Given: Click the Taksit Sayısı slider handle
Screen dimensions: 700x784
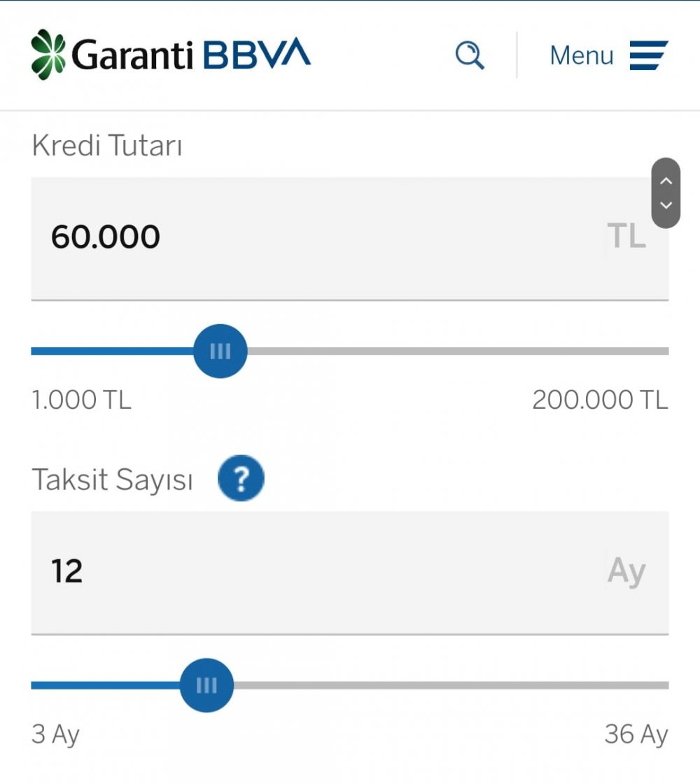Looking at the screenshot, I should tap(206, 685).
